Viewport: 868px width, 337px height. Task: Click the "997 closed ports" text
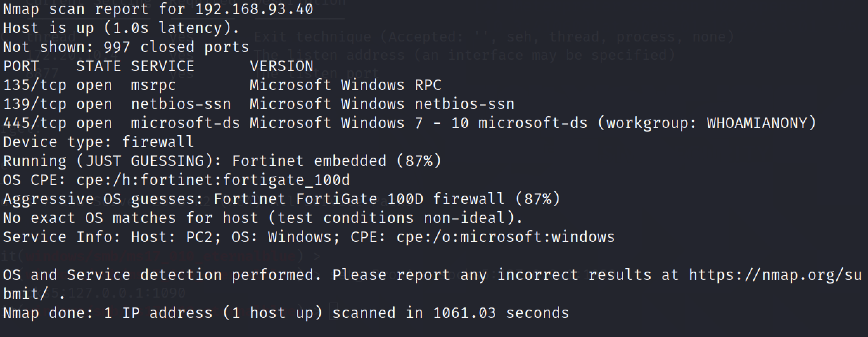click(176, 47)
